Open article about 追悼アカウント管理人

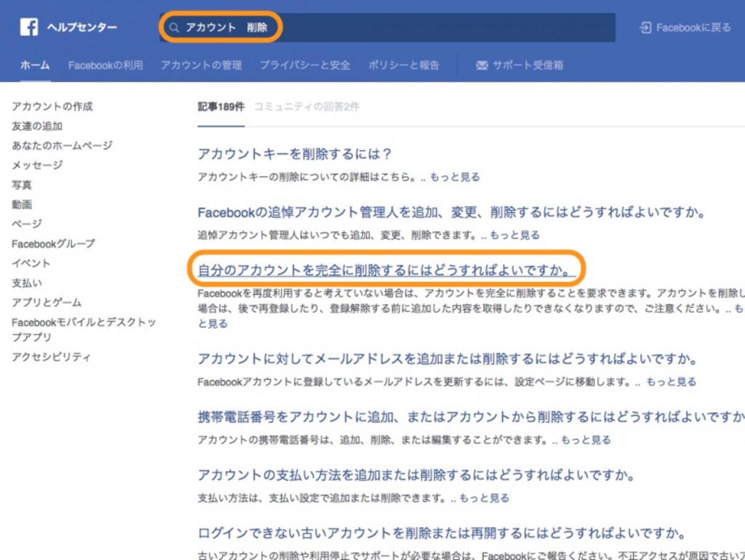(453, 212)
